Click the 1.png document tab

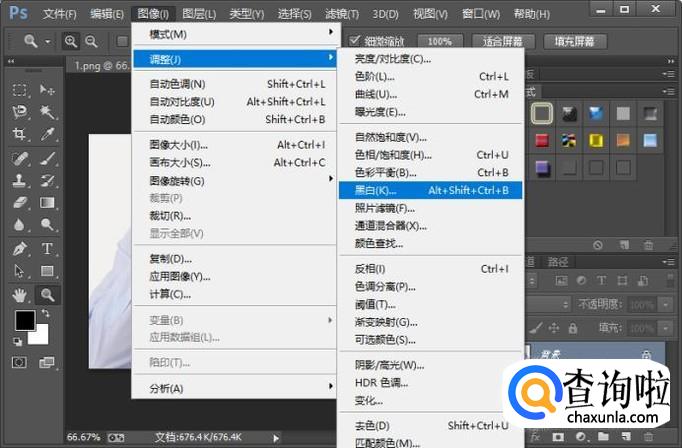pyautogui.click(x=101, y=66)
